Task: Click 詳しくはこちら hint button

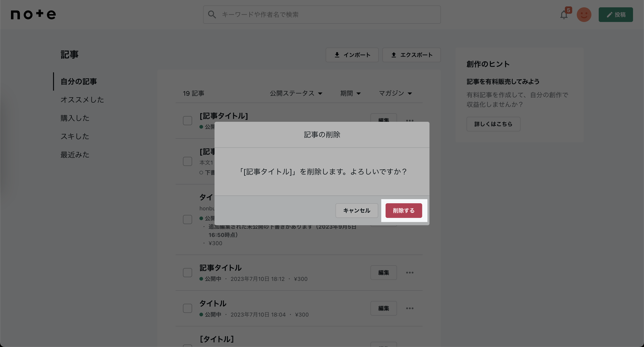Action: [494, 124]
